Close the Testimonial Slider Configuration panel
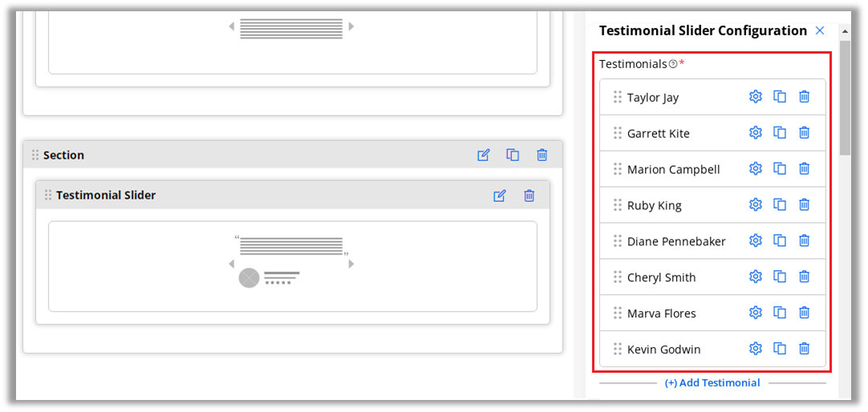This screenshot has width=868, height=412. pos(820,30)
